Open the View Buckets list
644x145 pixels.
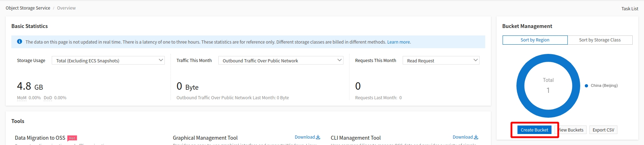pyautogui.click(x=571, y=130)
